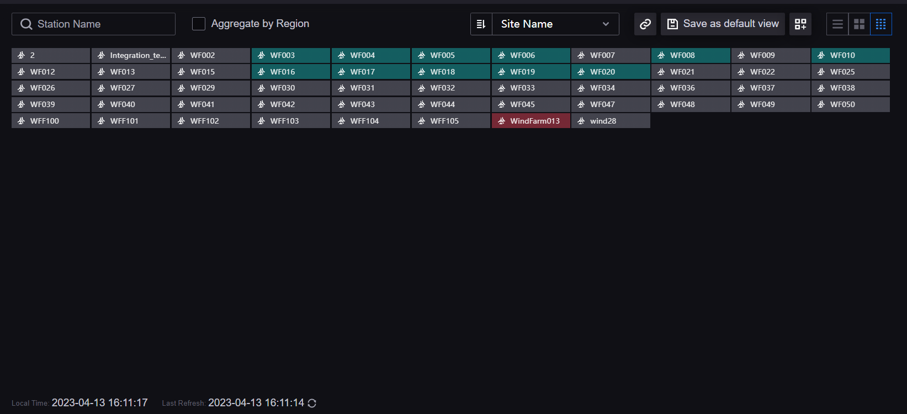Click the search magnifier icon

(x=26, y=24)
